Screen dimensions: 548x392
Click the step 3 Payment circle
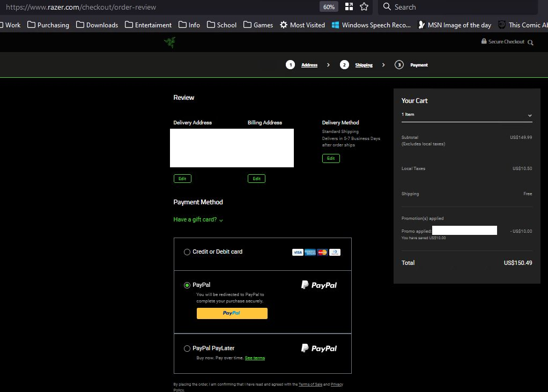[x=399, y=65]
